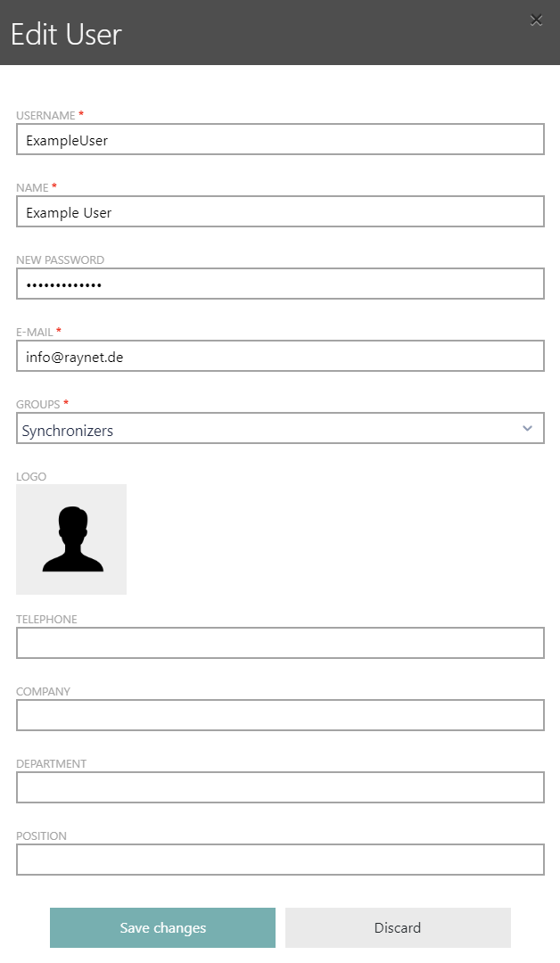
Task: Click the USERNAME field label
Action: point(45,116)
